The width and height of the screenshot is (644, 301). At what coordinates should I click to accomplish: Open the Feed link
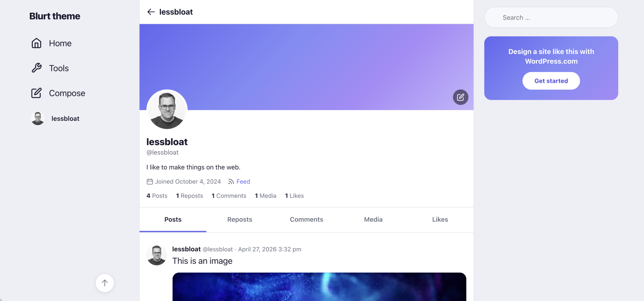click(x=243, y=182)
